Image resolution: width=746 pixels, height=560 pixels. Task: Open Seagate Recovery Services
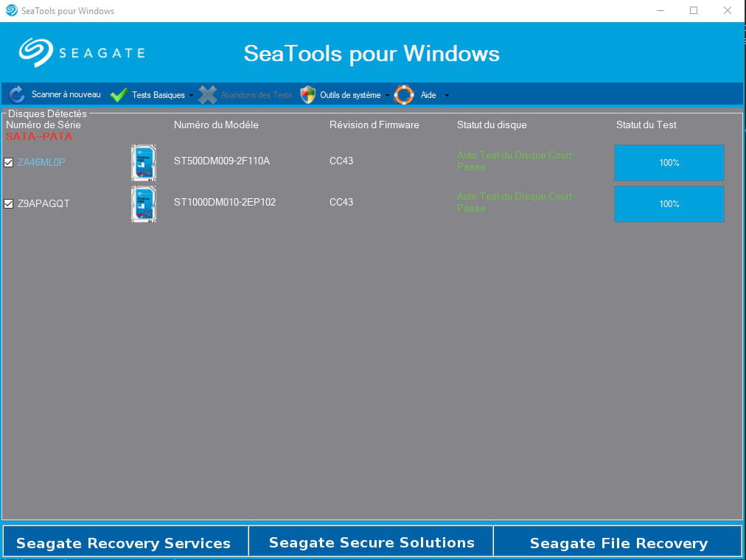pos(124,543)
